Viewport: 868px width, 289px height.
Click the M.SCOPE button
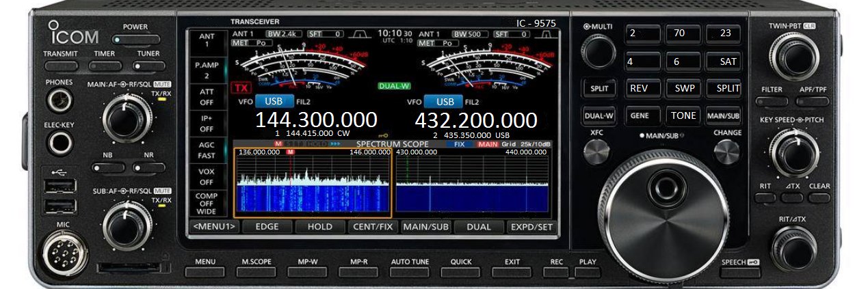pyautogui.click(x=256, y=271)
